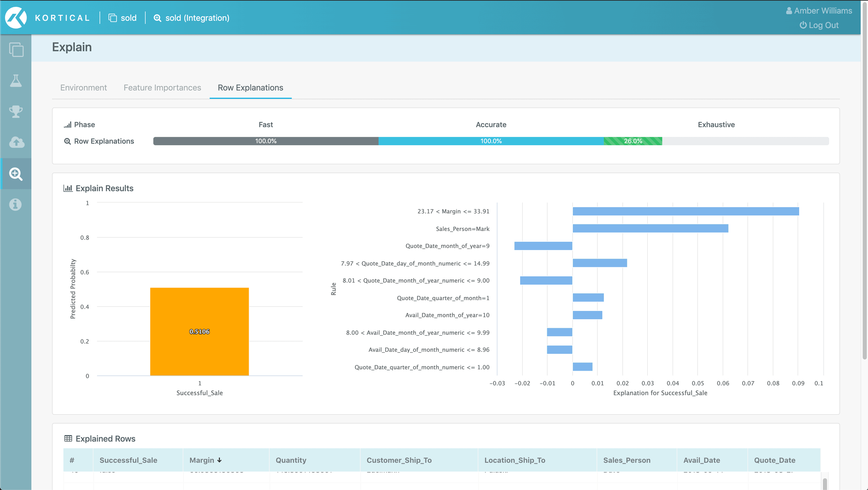Click the Kortical logo icon
This screenshot has height=490, width=868.
[x=16, y=18]
